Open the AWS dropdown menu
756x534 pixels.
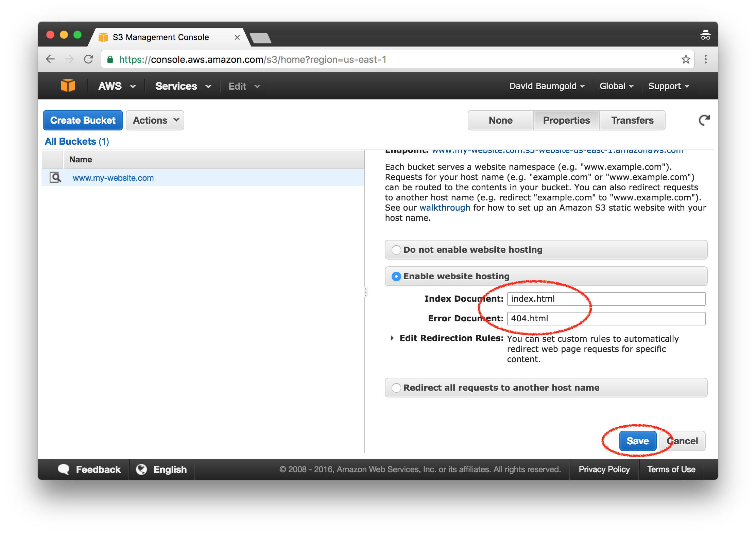117,86
